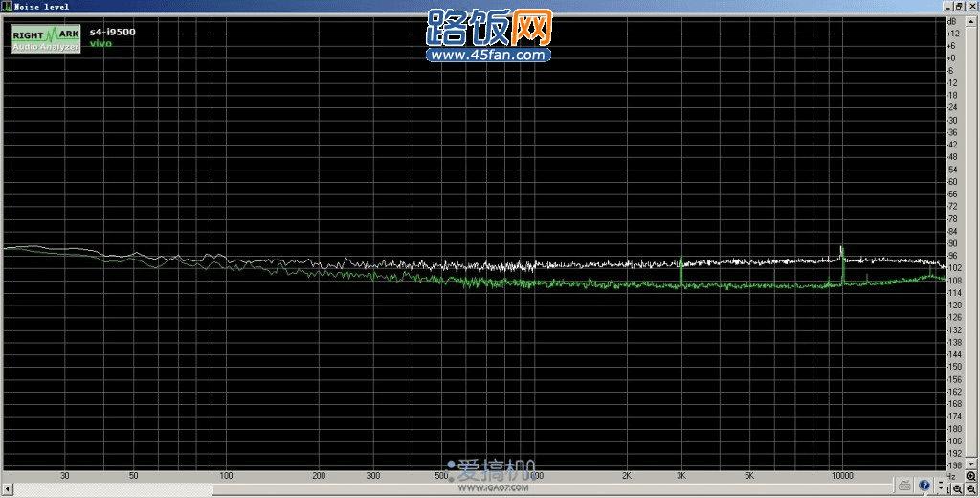980x498 pixels.
Task: Click the vertical scrollbar up arrow
Action: (x=970, y=23)
